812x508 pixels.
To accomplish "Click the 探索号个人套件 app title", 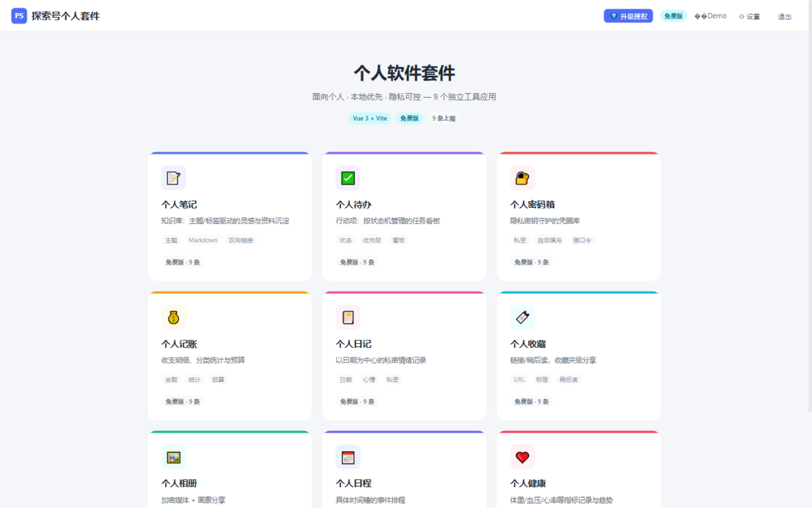I will [x=65, y=16].
